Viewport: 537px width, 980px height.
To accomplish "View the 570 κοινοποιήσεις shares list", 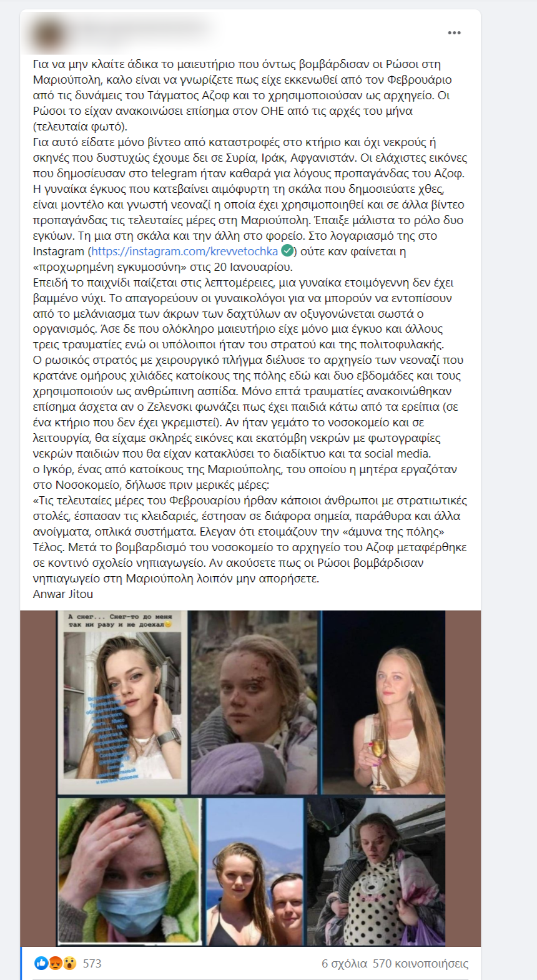I will pyautogui.click(x=420, y=963).
